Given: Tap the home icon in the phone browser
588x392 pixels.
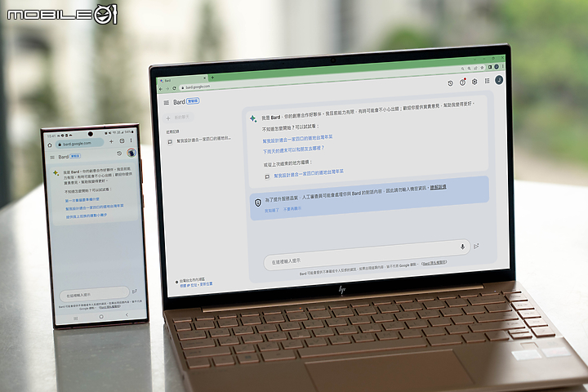Looking at the screenshot, I should pos(51,145).
